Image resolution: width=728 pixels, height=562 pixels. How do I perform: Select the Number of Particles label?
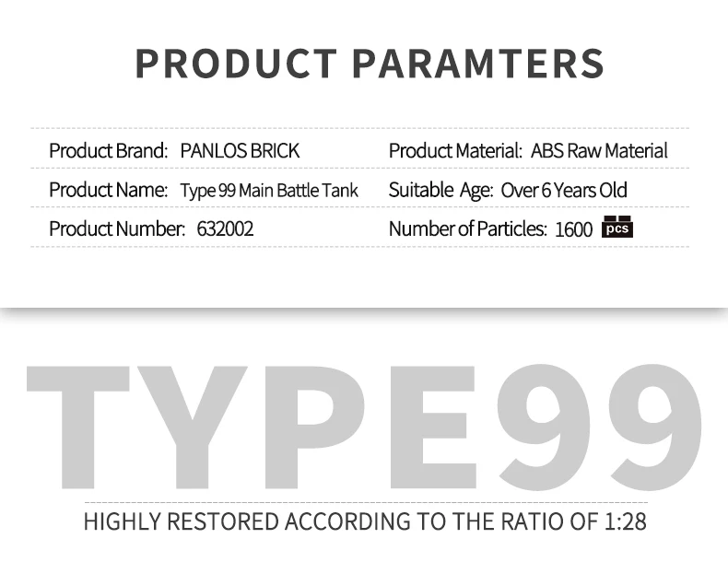(x=467, y=229)
